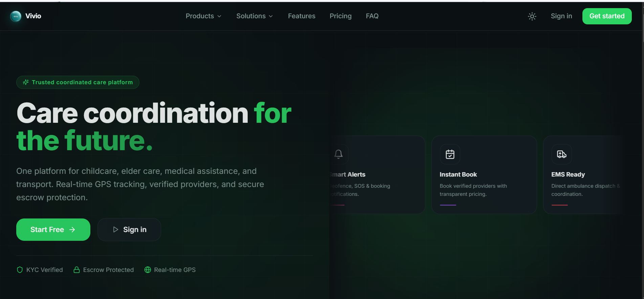
Task: Click "Book verified providers with transparent pricing." text
Action: coord(473,190)
